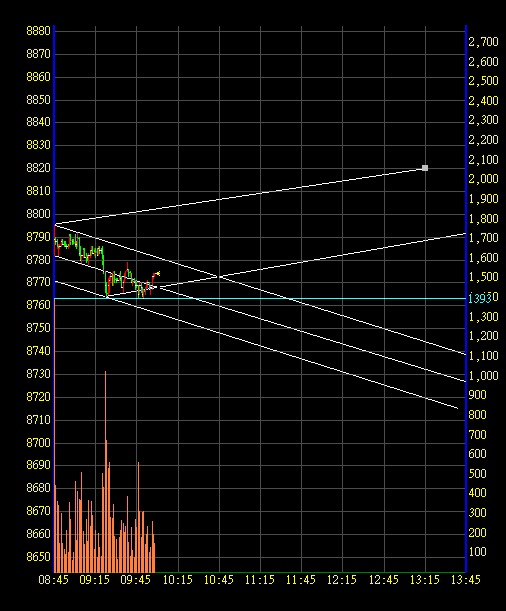Click the 12:45 time axis label
The width and height of the screenshot is (506, 611).
tap(384, 580)
